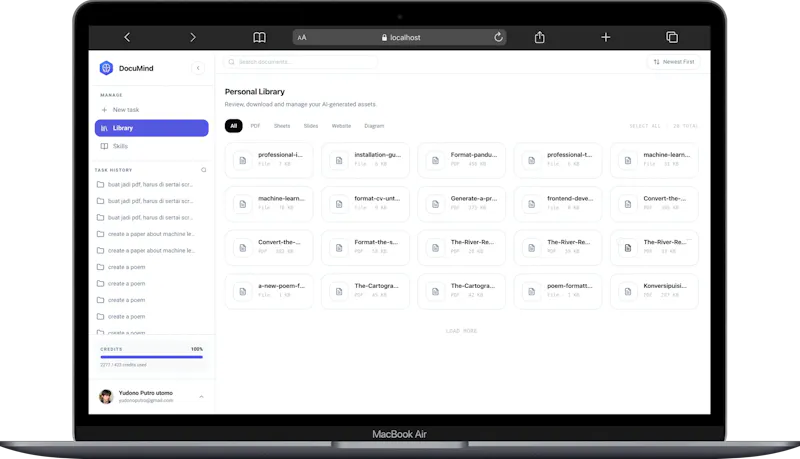Screen dimensions: 800x459
Task: Click the file icon on the a-new-poem-f... card
Action: [x=243, y=292]
